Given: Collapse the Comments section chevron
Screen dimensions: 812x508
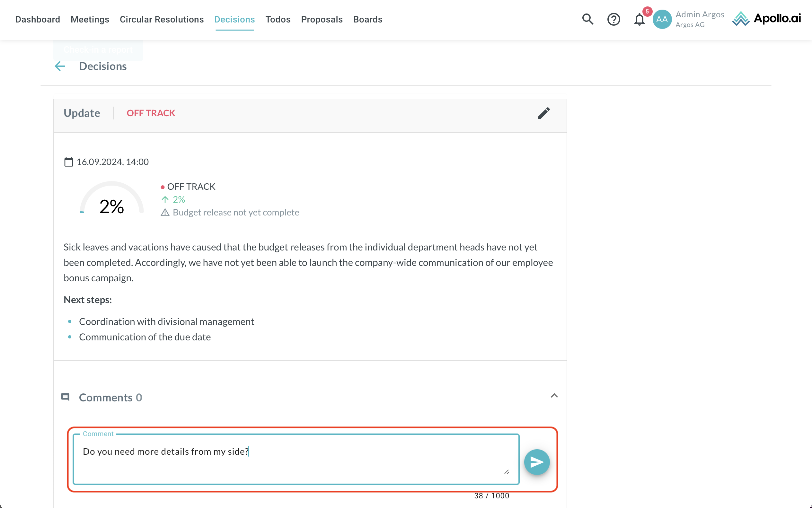Looking at the screenshot, I should click(554, 396).
